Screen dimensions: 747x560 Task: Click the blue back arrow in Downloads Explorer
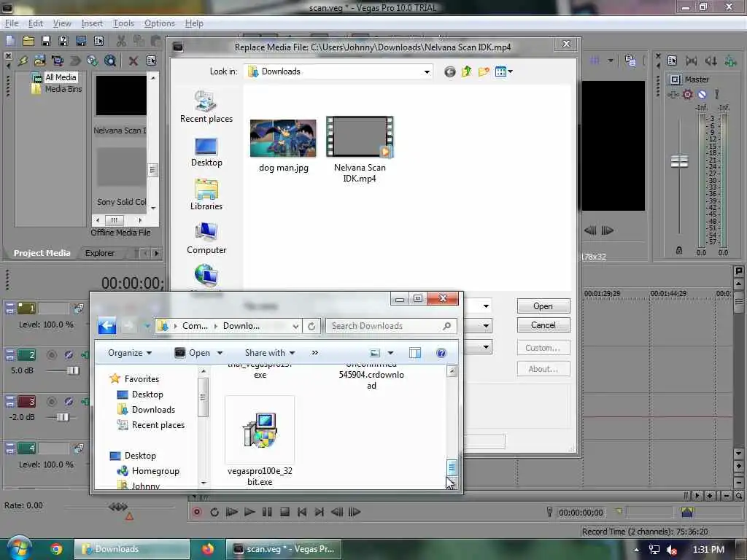pos(107,326)
